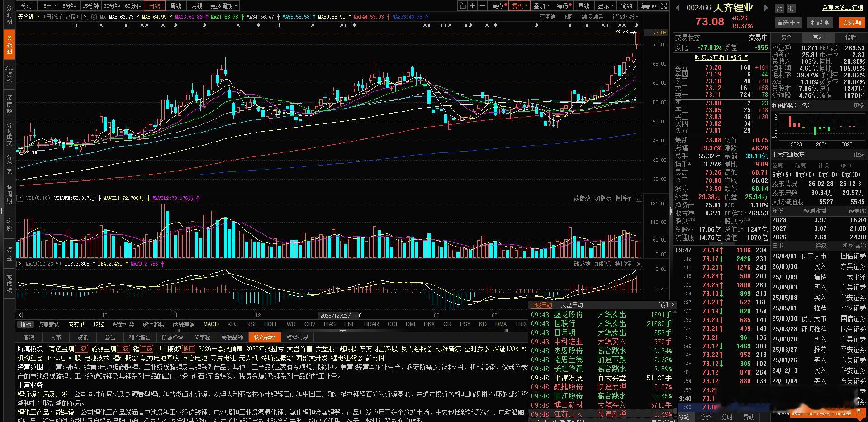Click the "−" zoom-out icon on the chart toolbar

click(482, 6)
